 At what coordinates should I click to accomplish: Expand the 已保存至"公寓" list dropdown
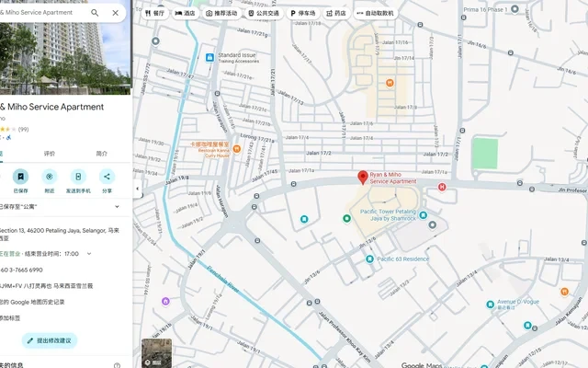117,206
